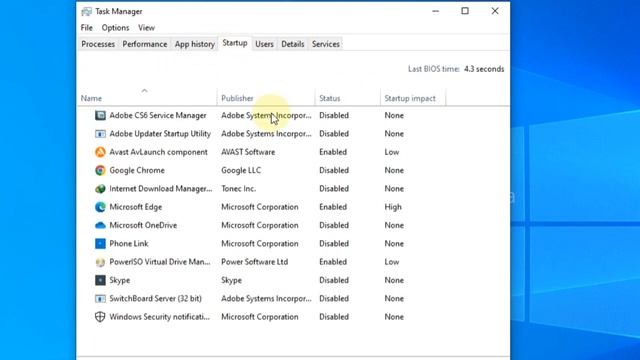Image resolution: width=640 pixels, height=360 pixels.
Task: Select PowerISO Virtual Drive Manager name
Action: pos(160,262)
